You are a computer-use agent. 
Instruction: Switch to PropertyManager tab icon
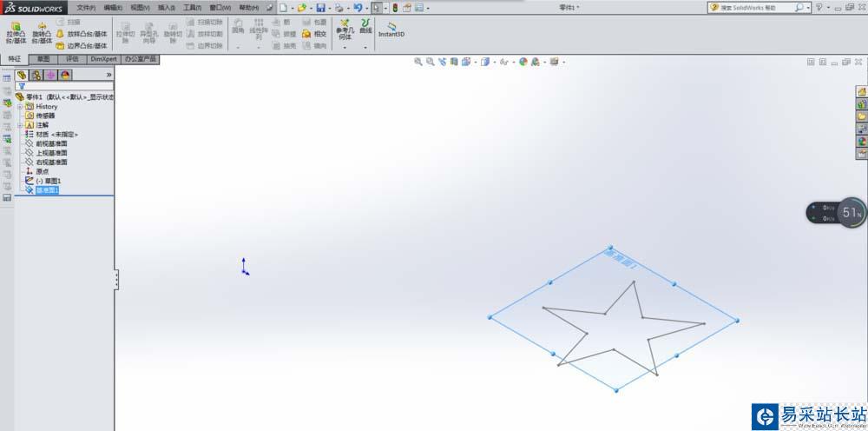pyautogui.click(x=36, y=75)
